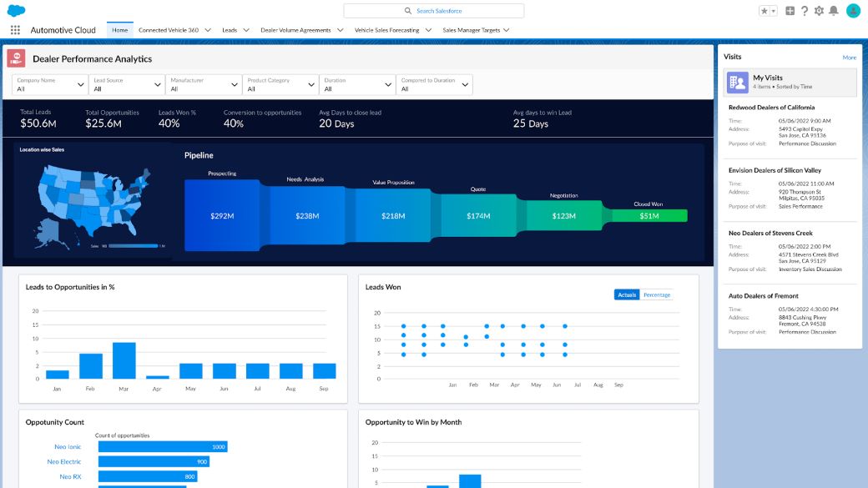Click the global create new item icon
The height and width of the screenshot is (488, 868).
(790, 10)
